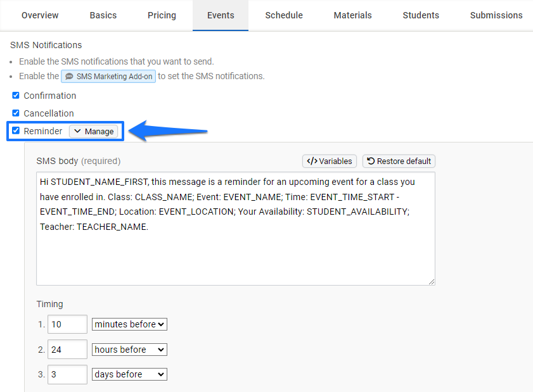
Task: Click the Confirmation label text
Action: tap(49, 96)
